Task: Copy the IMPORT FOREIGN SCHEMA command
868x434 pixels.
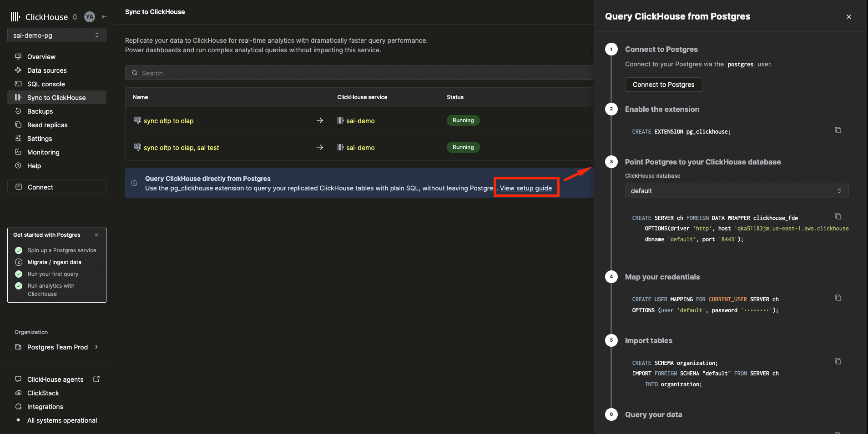Action: pos(838,361)
